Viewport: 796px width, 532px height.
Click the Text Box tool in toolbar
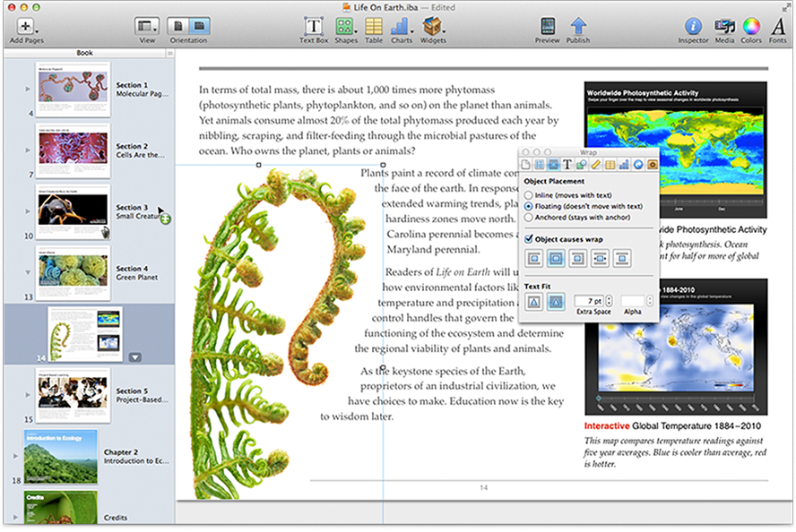[313, 27]
